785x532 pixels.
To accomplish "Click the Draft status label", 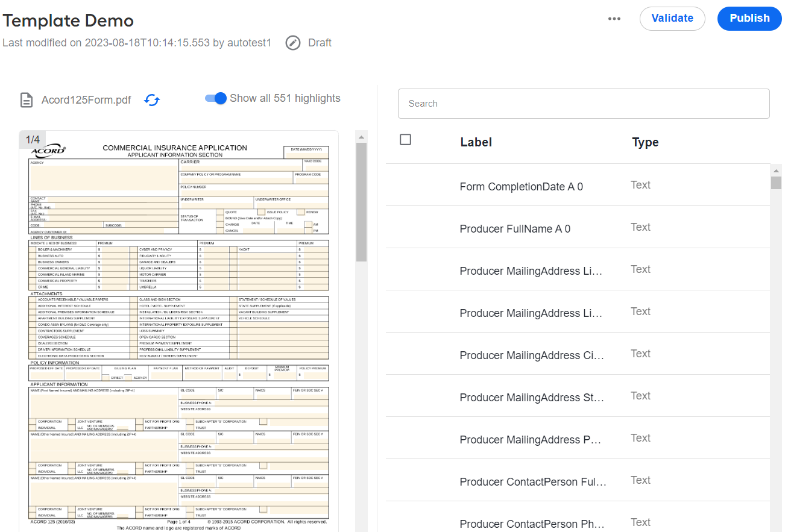I will click(x=320, y=43).
